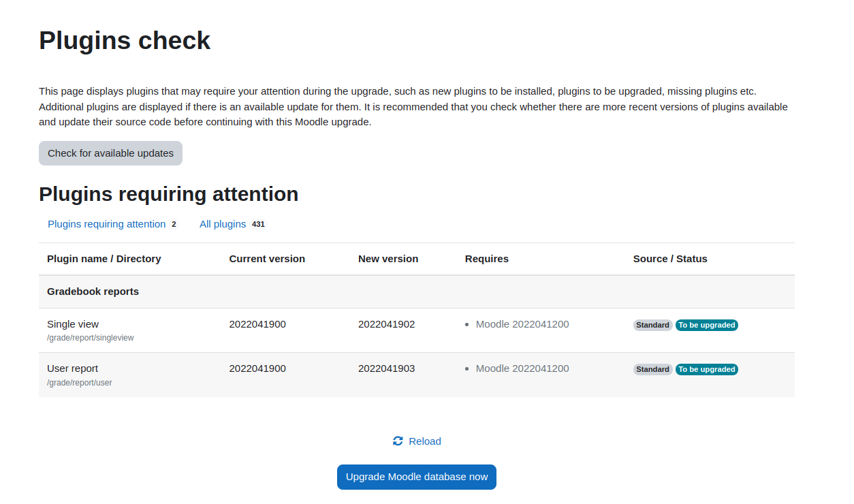Click User report's Moodle 2022041200 requirement

(x=522, y=368)
